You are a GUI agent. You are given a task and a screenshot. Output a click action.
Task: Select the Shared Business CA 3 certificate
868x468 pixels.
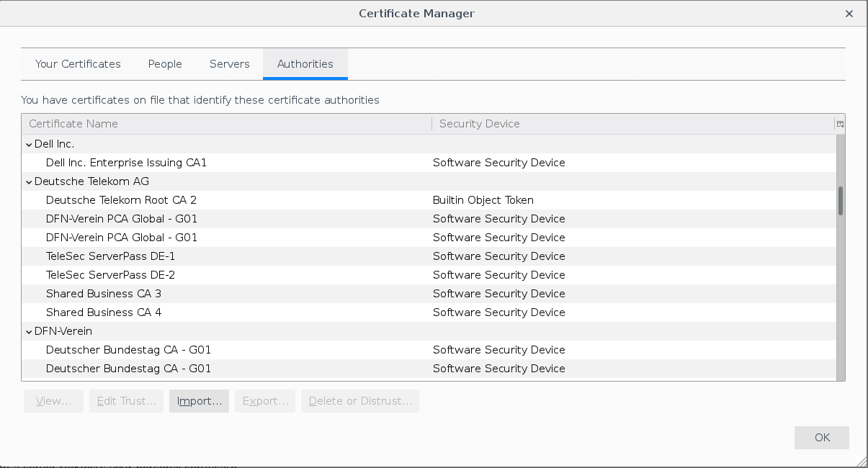pyautogui.click(x=429, y=294)
